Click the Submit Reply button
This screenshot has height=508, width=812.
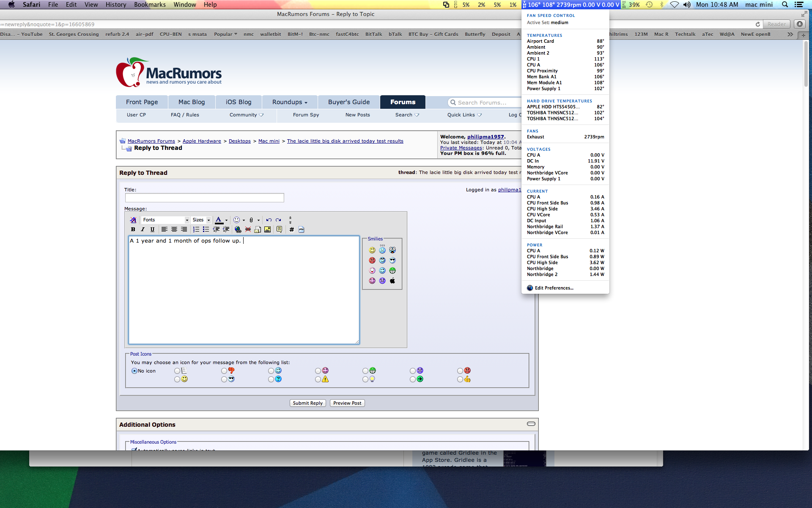click(x=307, y=403)
